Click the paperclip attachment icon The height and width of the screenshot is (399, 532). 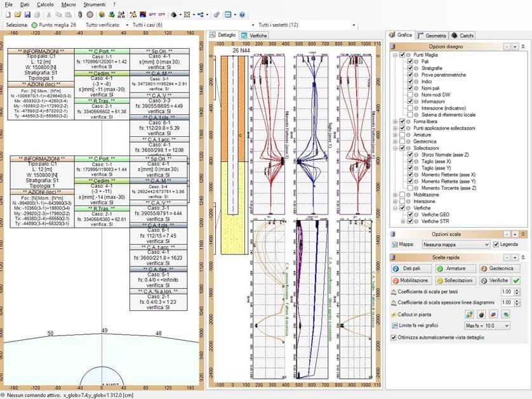pos(80,15)
